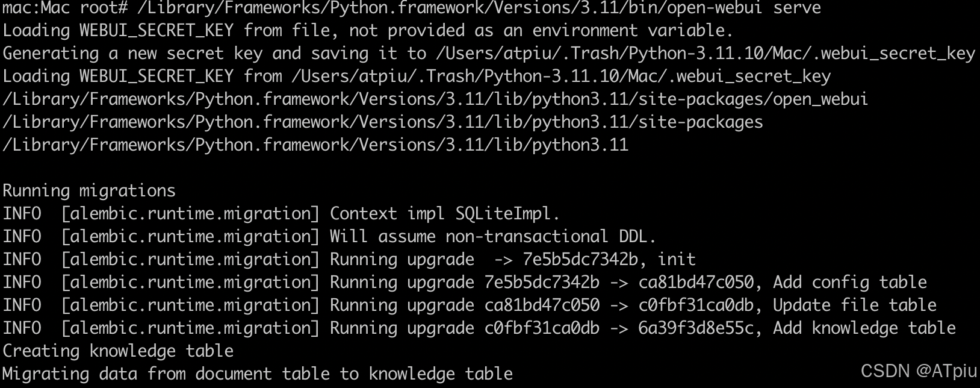Click revision id ca81bd47c050 on Add config line

696,283
